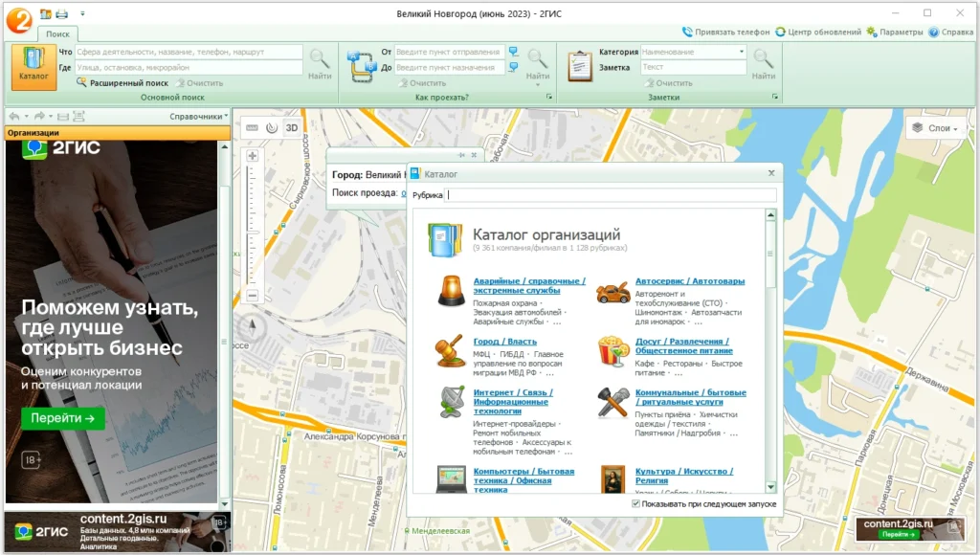Pick departure point on map icon next to От
980x555 pixels.
tap(513, 52)
